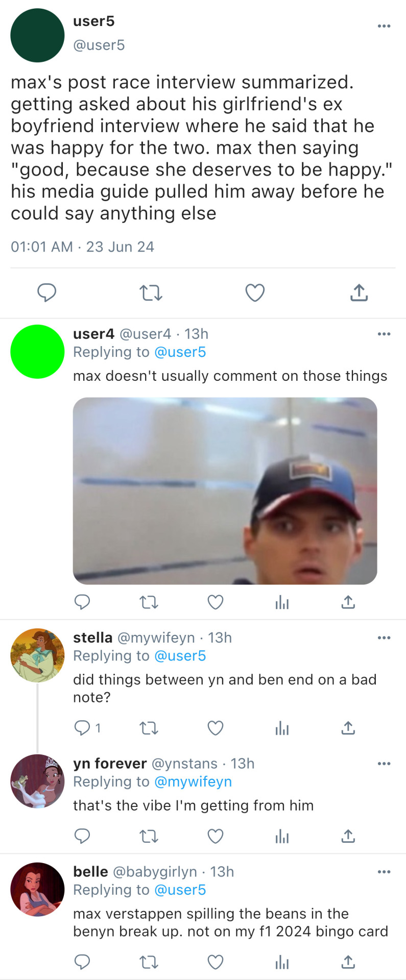This screenshot has height=980, width=406.
Task: Share user5's main tweet
Action: (x=359, y=292)
